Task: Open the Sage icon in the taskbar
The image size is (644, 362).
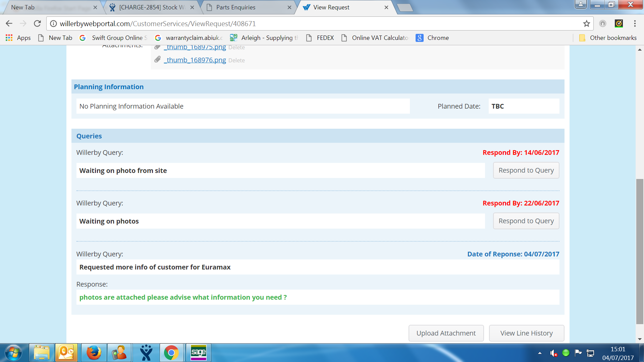Action: click(x=198, y=353)
